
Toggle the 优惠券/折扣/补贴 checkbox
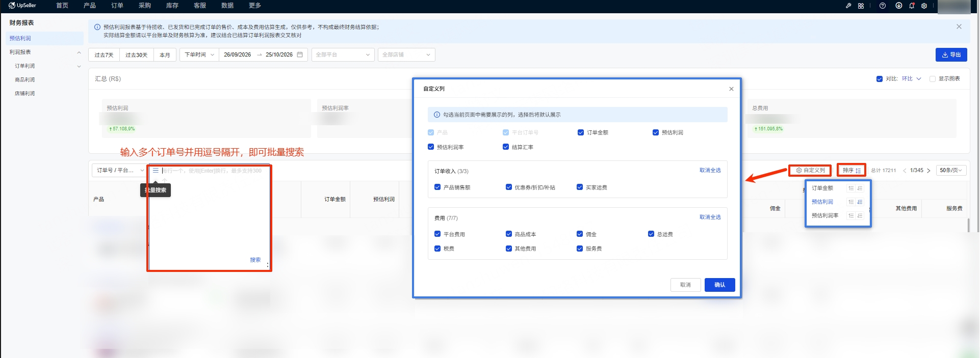coord(509,187)
